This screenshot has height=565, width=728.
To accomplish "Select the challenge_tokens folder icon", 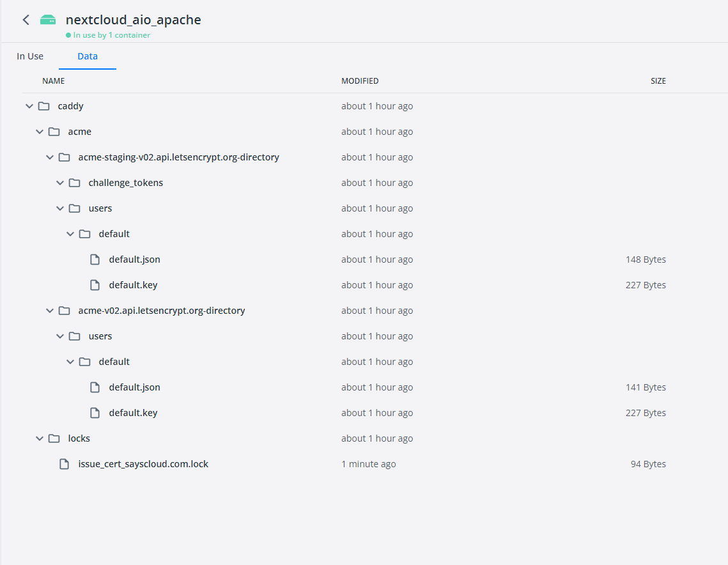I will point(74,182).
